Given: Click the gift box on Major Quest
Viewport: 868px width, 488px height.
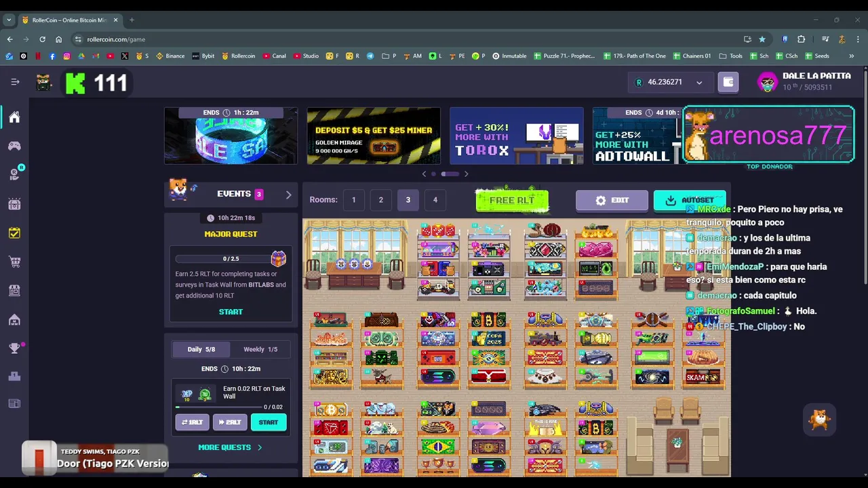Looking at the screenshot, I should [x=278, y=258].
